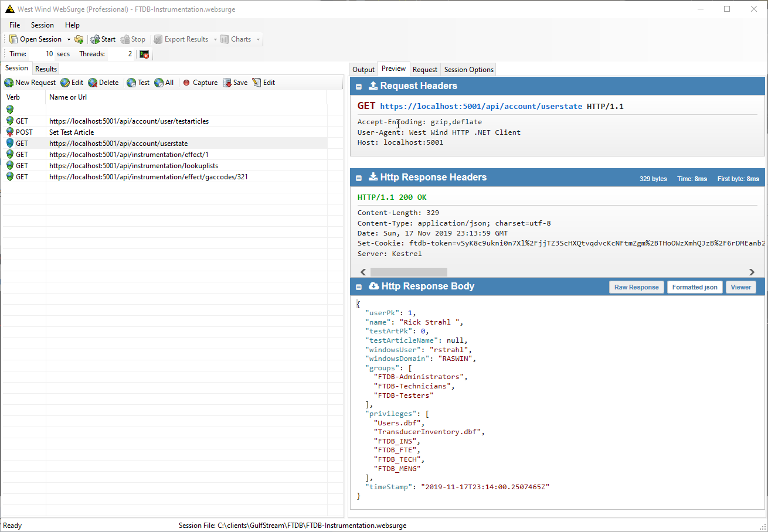Select the GET gaccodes/321 request row
Image resolution: width=768 pixels, height=532 pixels.
click(x=165, y=177)
